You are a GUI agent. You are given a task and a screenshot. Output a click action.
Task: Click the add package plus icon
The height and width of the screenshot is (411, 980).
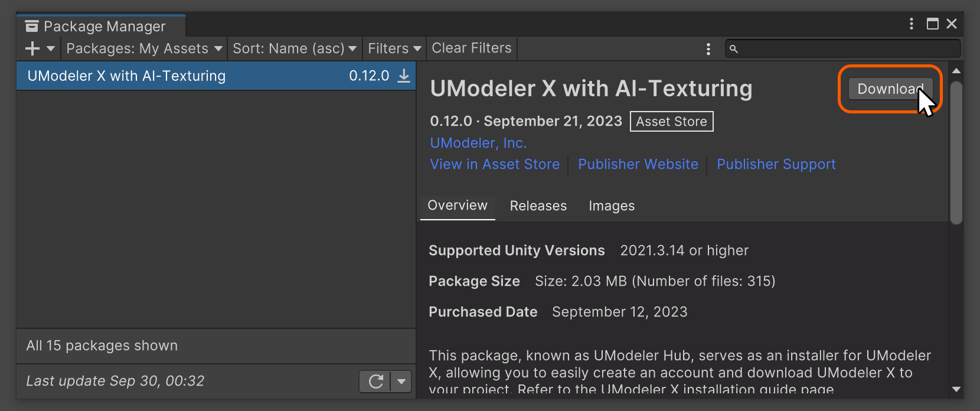32,48
